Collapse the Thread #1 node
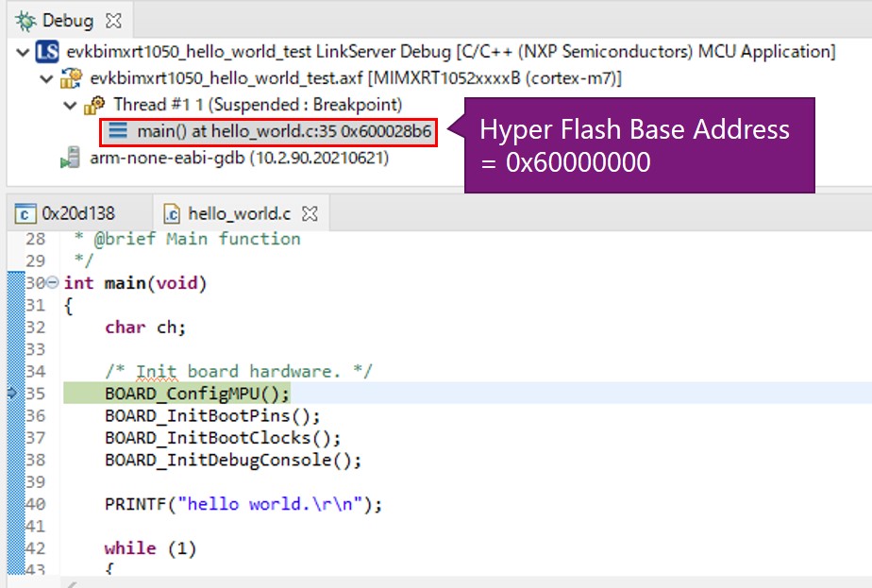The image size is (872, 588). pyautogui.click(x=71, y=105)
